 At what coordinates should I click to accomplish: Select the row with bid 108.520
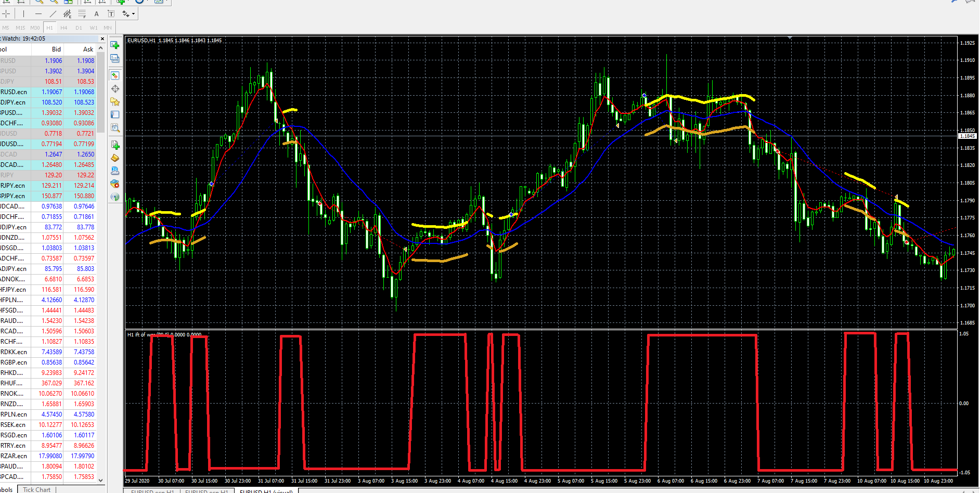pyautogui.click(x=48, y=102)
